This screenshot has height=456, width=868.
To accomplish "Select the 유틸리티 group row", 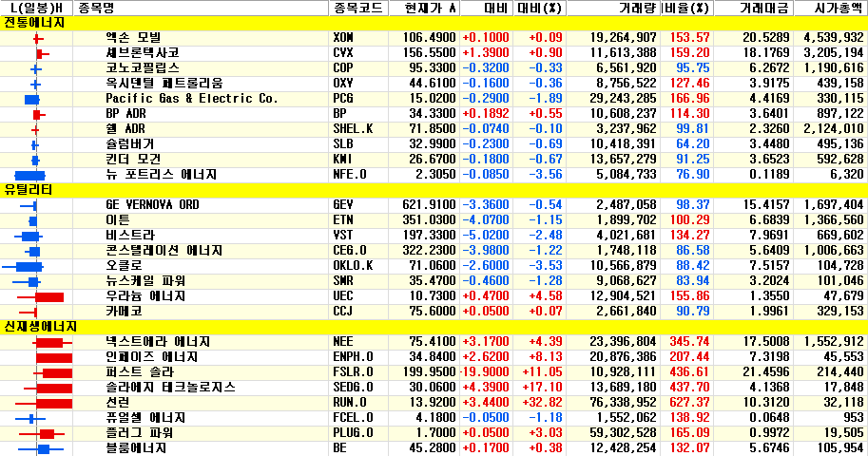I will [434, 190].
